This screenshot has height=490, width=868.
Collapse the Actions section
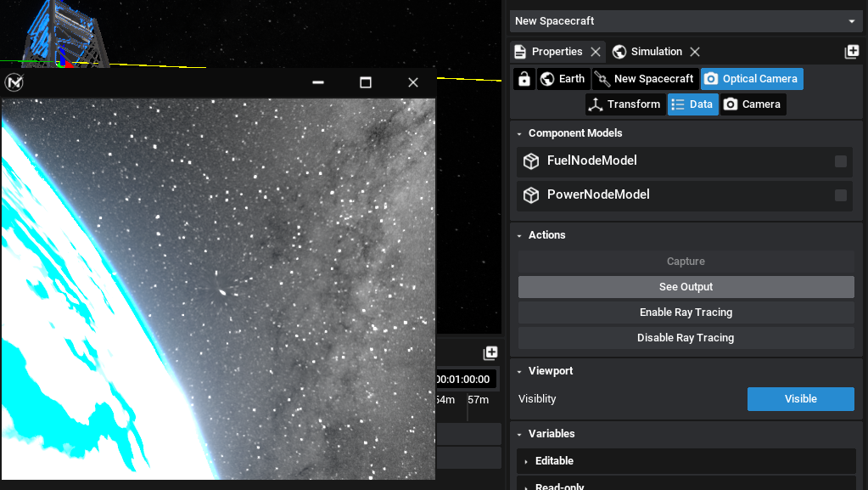pyautogui.click(x=519, y=235)
